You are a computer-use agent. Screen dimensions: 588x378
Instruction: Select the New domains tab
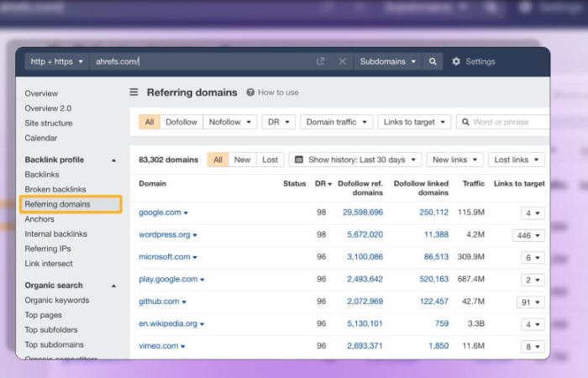[242, 160]
